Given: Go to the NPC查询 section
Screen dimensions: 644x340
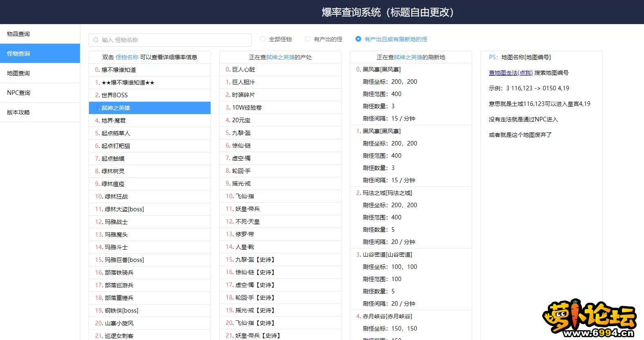Looking at the screenshot, I should coord(40,93).
